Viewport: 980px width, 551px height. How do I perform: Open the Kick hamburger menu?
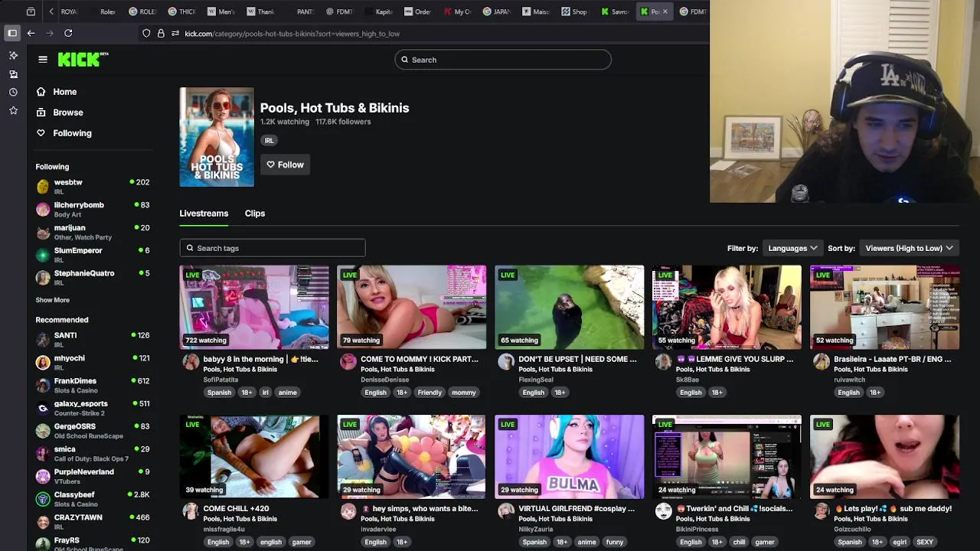point(43,60)
